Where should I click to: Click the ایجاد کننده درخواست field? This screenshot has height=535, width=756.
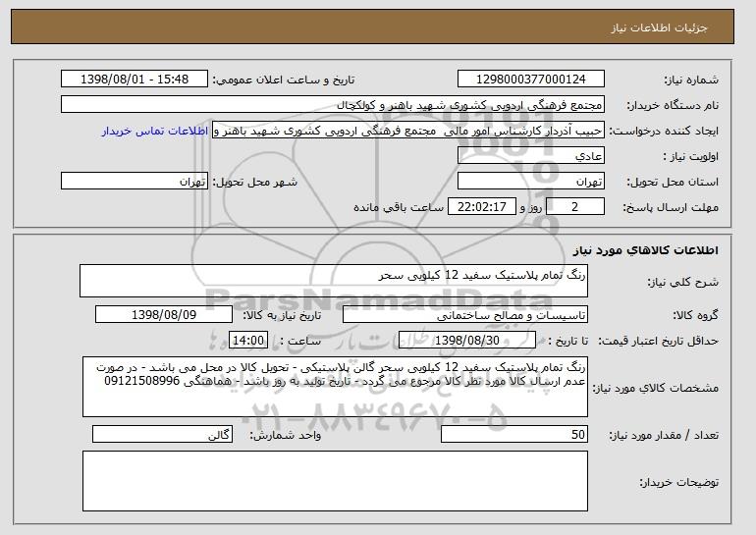tap(408, 131)
